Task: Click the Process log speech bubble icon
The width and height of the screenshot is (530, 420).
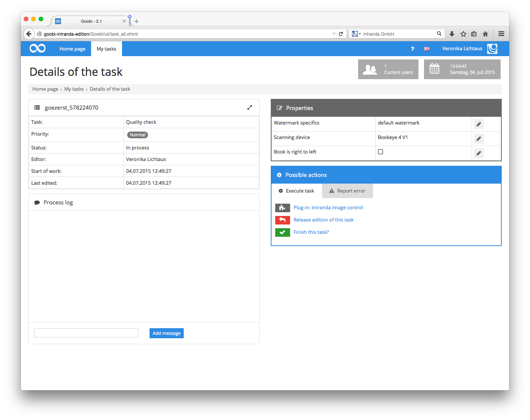Action: 37,203
